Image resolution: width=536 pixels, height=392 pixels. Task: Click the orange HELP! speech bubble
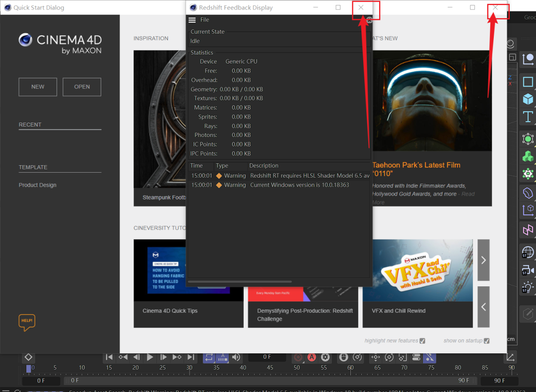pyautogui.click(x=27, y=322)
